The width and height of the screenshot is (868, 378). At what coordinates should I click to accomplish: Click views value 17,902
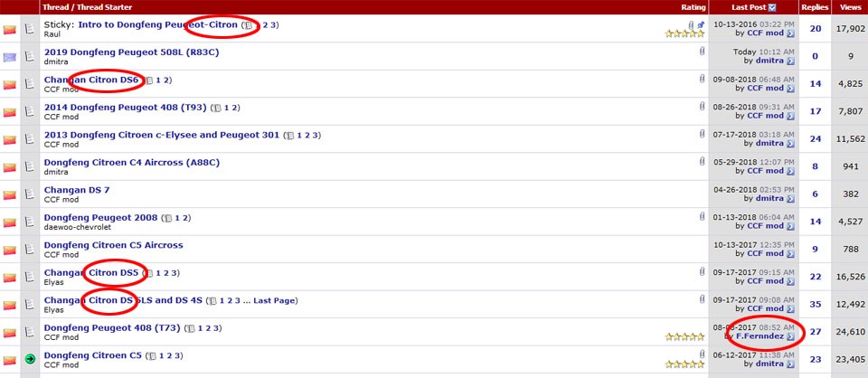tap(850, 28)
